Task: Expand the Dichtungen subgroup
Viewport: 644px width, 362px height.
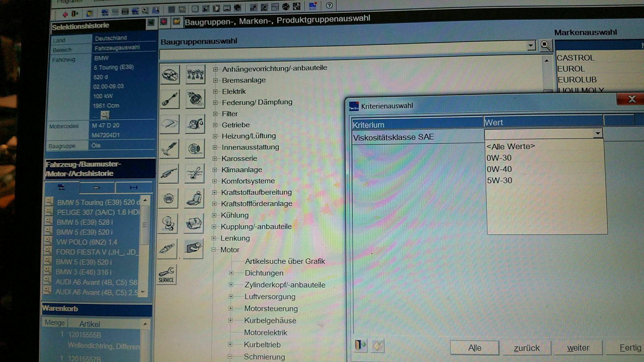Action: pyautogui.click(x=231, y=273)
